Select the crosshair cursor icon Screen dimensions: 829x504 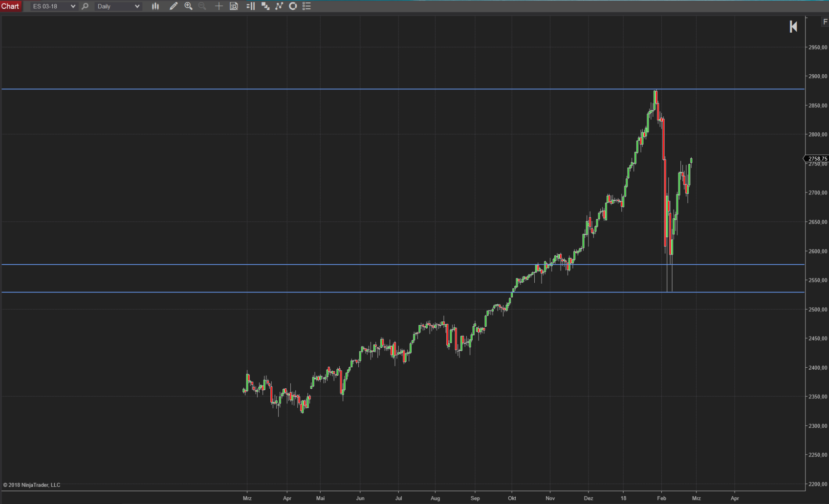coord(218,6)
